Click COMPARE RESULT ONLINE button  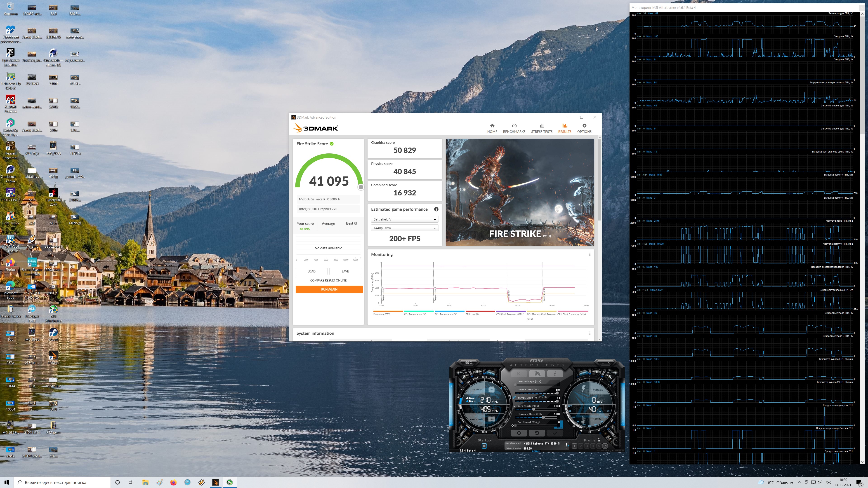(x=328, y=280)
